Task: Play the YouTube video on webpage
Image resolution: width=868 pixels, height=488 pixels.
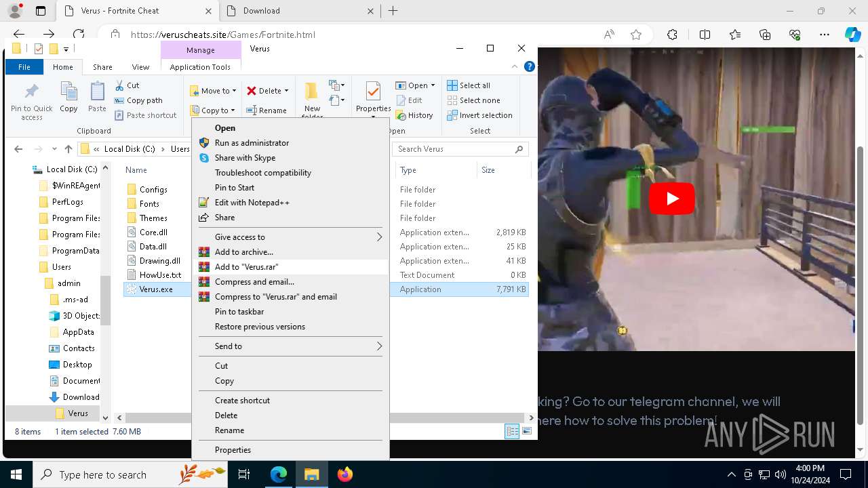Action: click(x=671, y=199)
